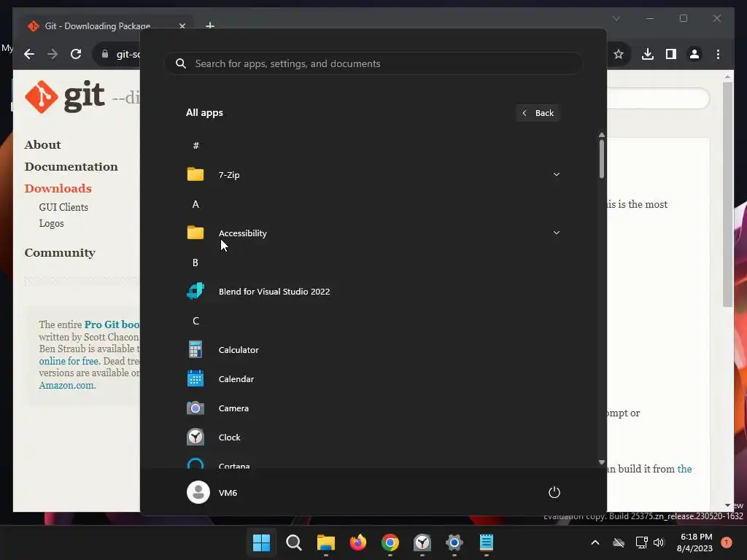747x560 pixels.
Task: Reload the Git page in Chrome
Action: (x=76, y=54)
